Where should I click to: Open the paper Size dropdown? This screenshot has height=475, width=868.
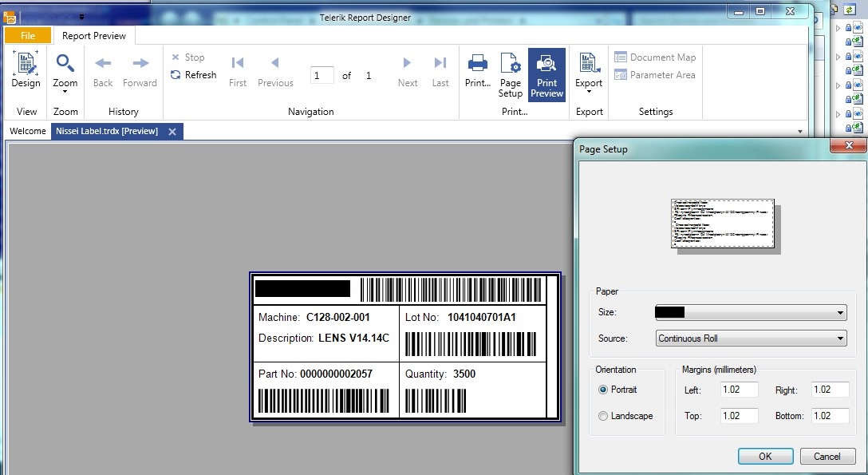(751, 312)
